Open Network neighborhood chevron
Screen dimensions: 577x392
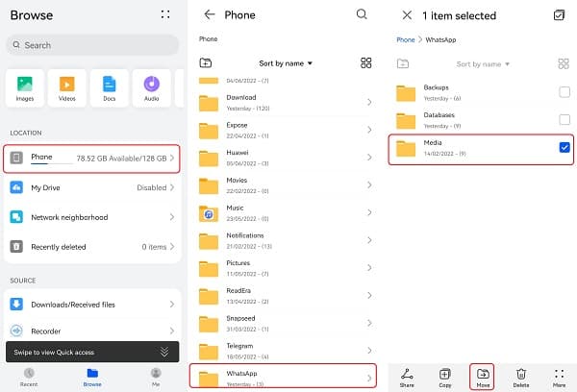coord(172,217)
